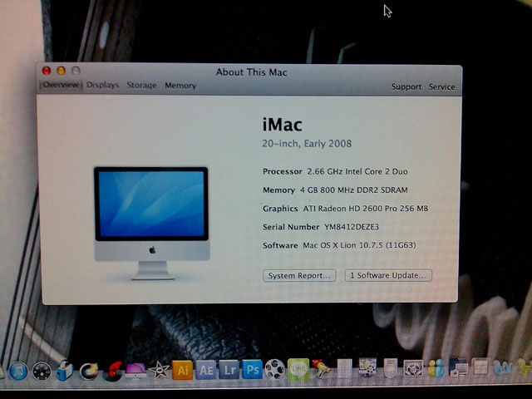Open the Service section

click(x=441, y=86)
